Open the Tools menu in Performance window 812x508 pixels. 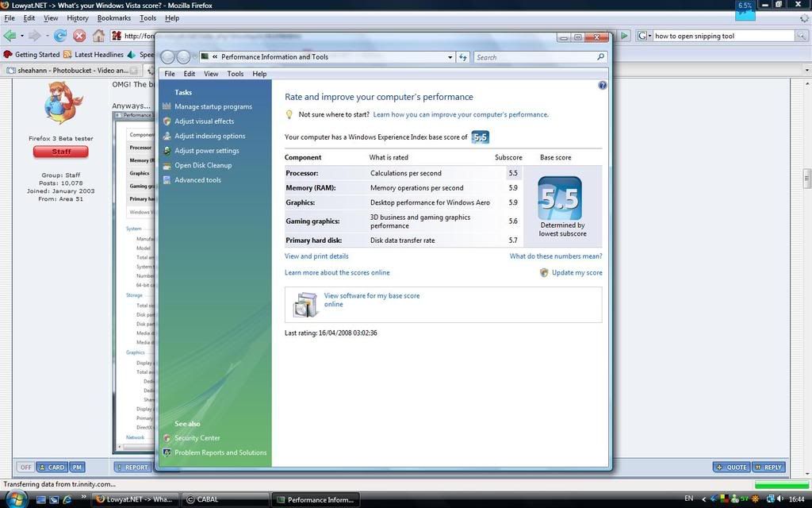coord(236,74)
